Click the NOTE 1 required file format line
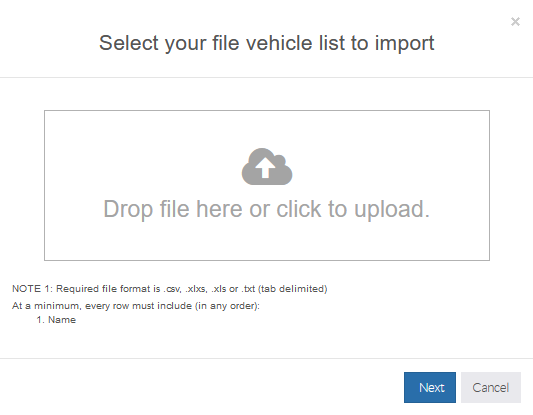 click(169, 289)
